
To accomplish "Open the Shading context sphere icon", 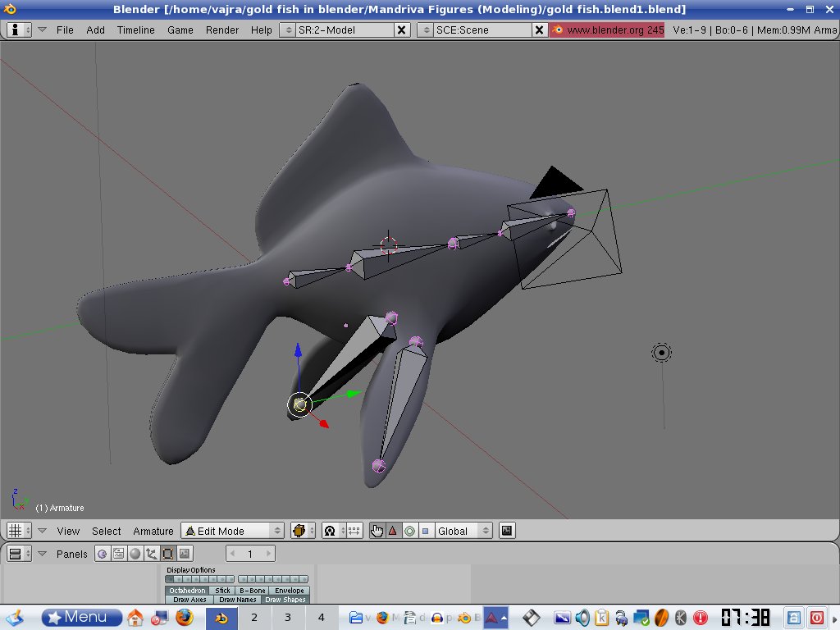I will click(x=135, y=554).
